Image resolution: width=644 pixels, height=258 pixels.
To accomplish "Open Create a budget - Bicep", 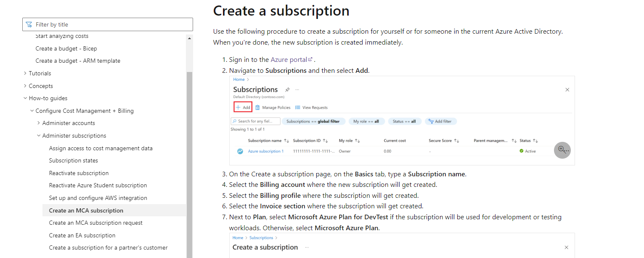I will [66, 48].
